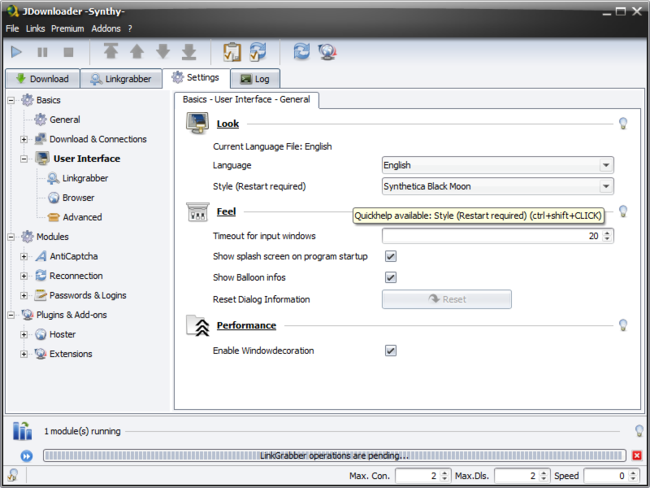The image size is (650, 488).
Task: Click the module progress chart icon
Action: click(x=22, y=430)
